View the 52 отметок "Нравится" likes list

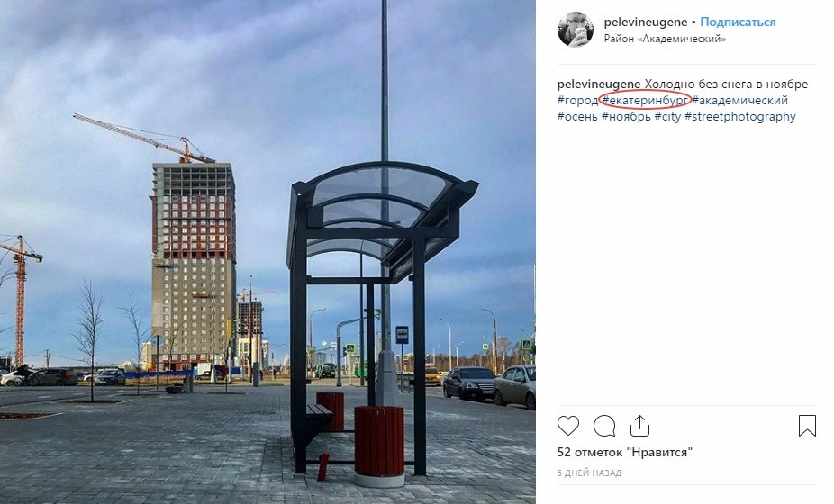click(x=625, y=453)
